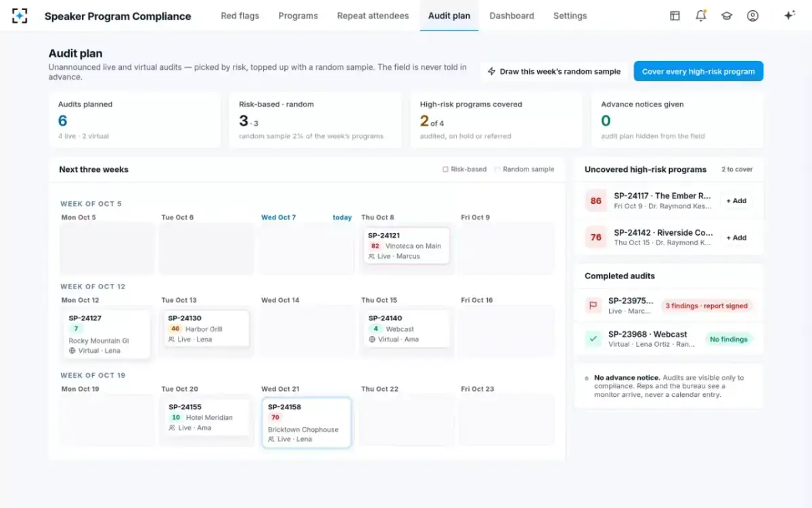Open the Settings tab
Image resolution: width=812 pixels, height=508 pixels.
point(570,16)
